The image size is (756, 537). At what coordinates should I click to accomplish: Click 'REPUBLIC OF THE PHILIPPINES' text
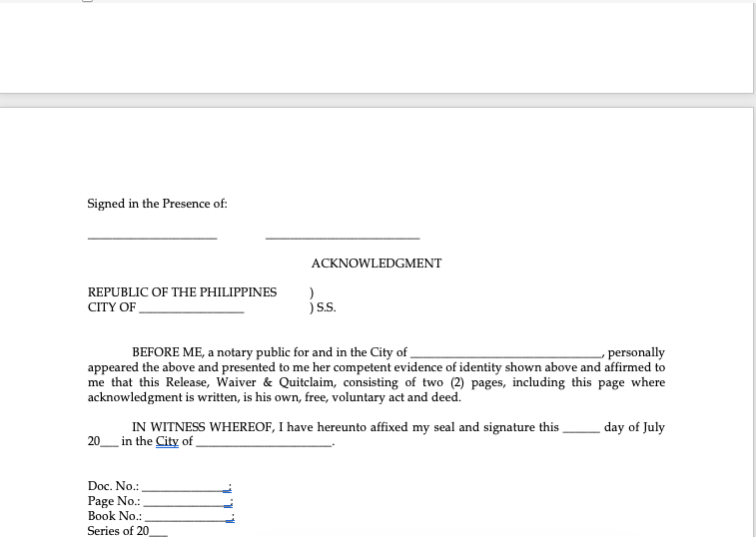[x=182, y=292]
